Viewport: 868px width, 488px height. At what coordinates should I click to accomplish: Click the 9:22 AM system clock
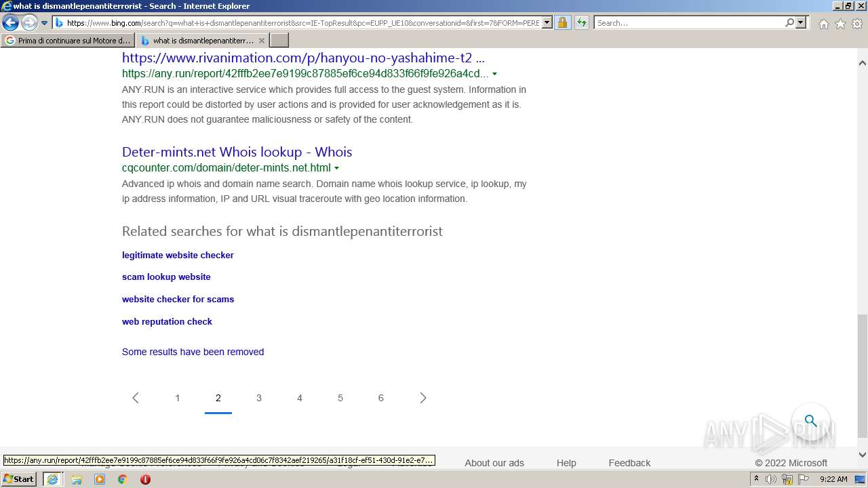pyautogui.click(x=833, y=479)
